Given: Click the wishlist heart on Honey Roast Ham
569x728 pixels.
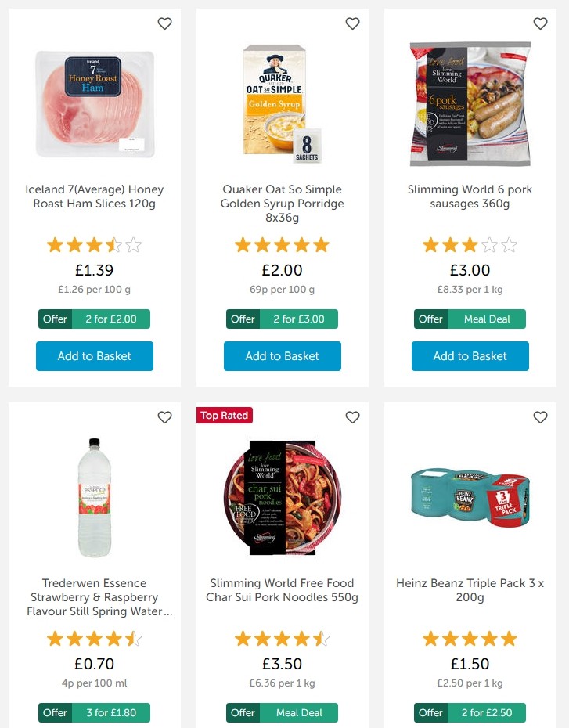Looking at the screenshot, I should [x=164, y=23].
